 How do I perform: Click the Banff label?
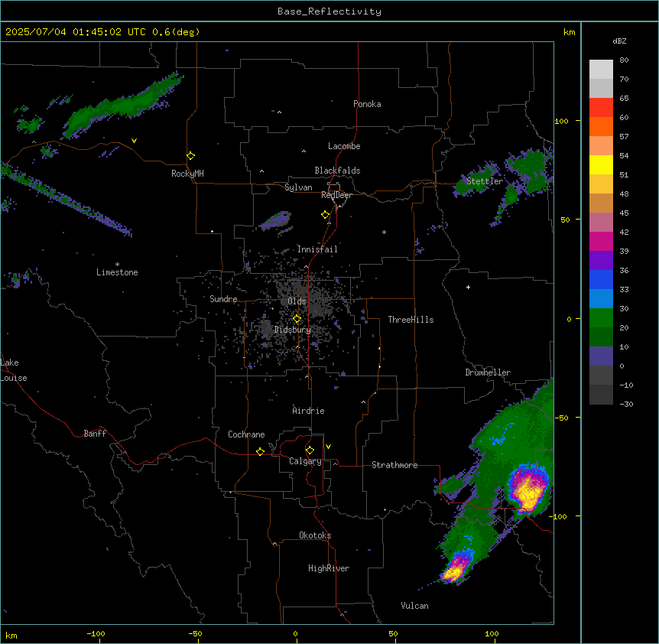click(x=95, y=434)
